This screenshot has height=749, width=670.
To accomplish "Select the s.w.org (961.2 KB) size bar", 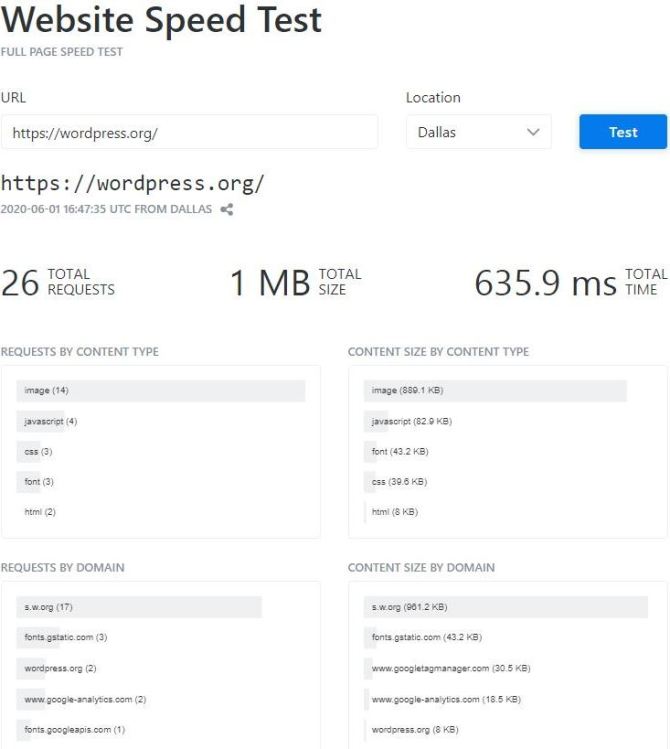I will pos(506,607).
